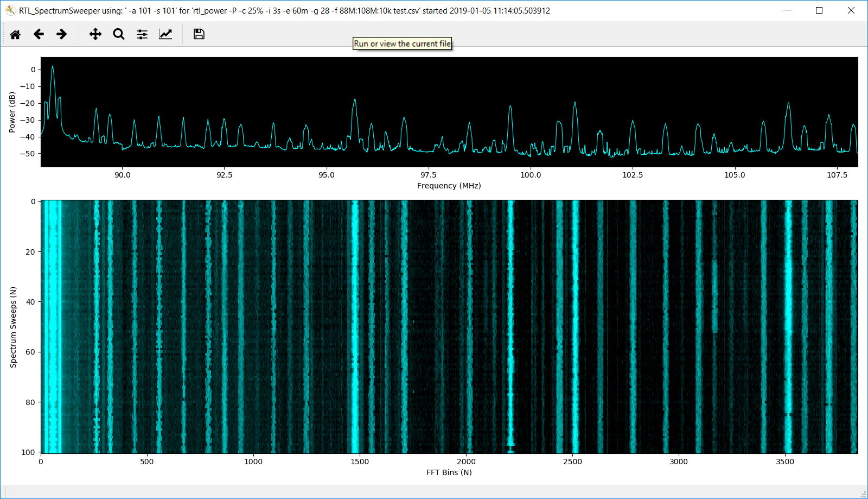Click the 'Run or view the current file' button
This screenshot has width=868, height=499.
click(402, 43)
